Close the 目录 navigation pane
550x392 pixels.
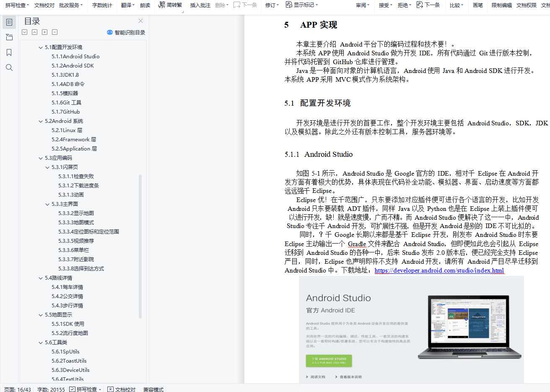point(141,21)
